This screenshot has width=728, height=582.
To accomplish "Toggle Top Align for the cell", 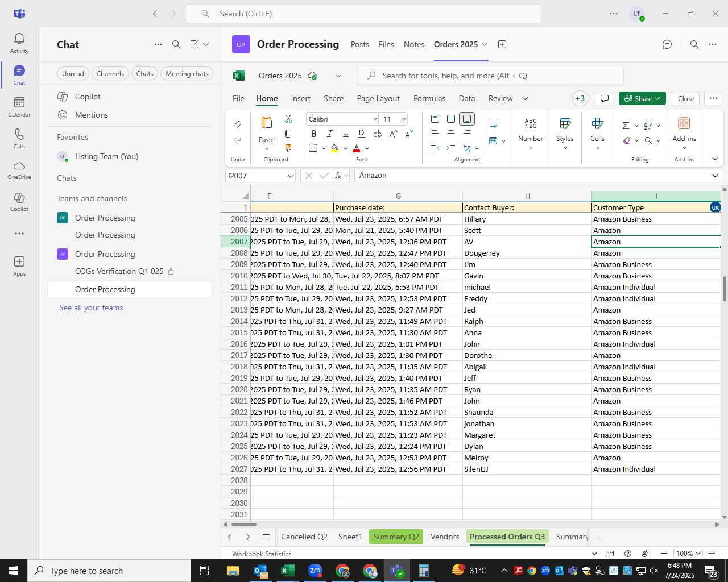I will tap(435, 119).
